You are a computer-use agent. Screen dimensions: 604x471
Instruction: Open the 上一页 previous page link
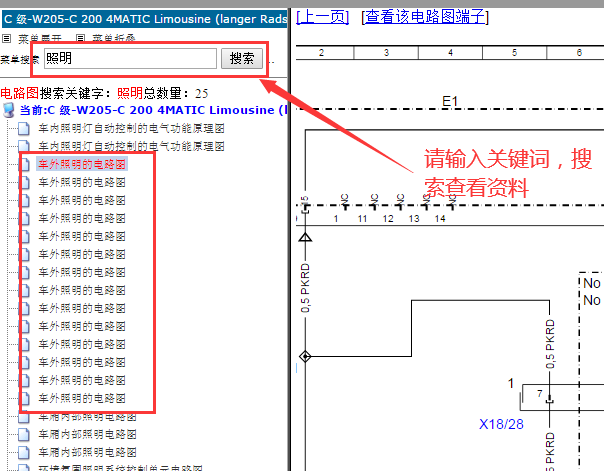click(322, 17)
